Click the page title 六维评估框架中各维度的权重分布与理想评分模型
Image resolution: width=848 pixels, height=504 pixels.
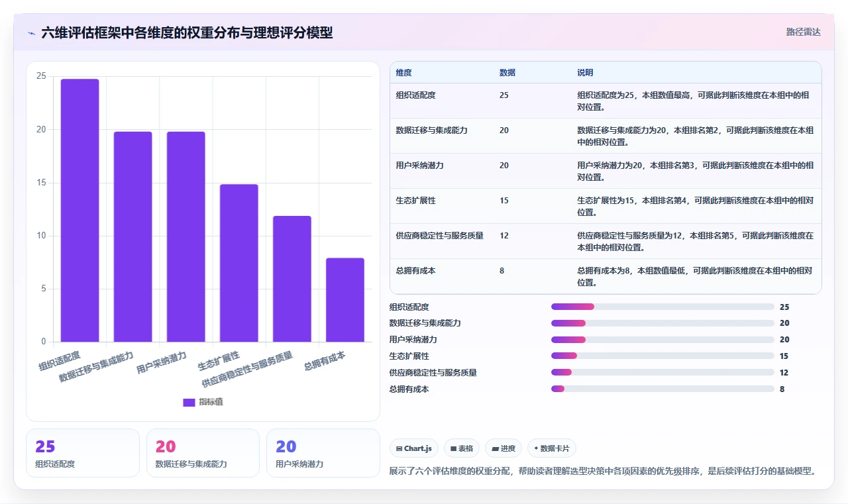pos(187,32)
